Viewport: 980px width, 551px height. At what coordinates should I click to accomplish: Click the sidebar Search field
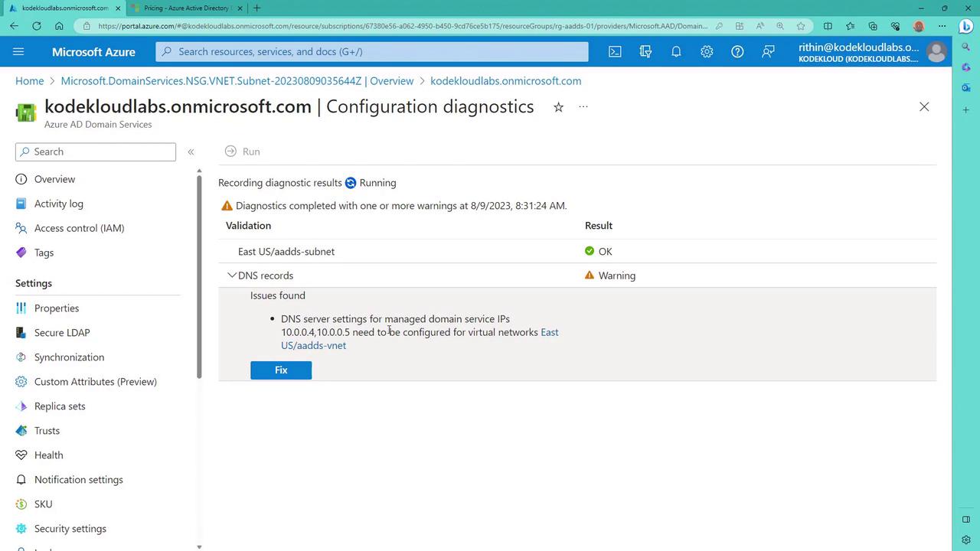(96, 152)
